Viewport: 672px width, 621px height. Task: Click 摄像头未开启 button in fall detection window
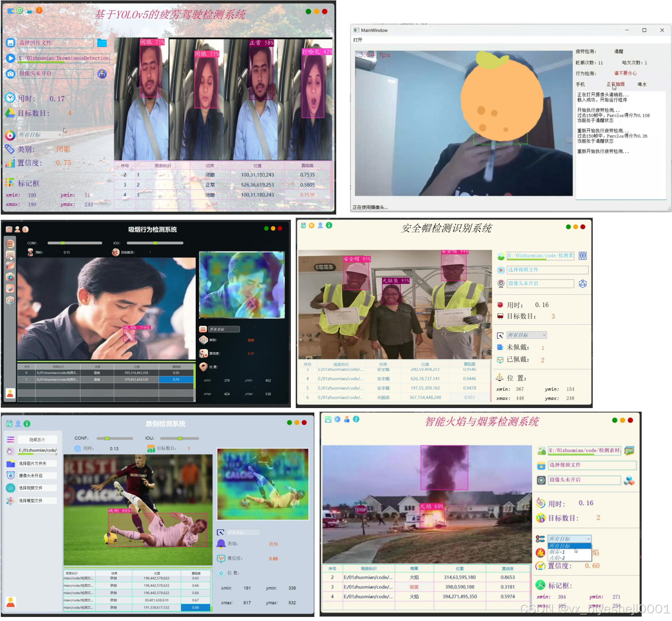tap(37, 476)
